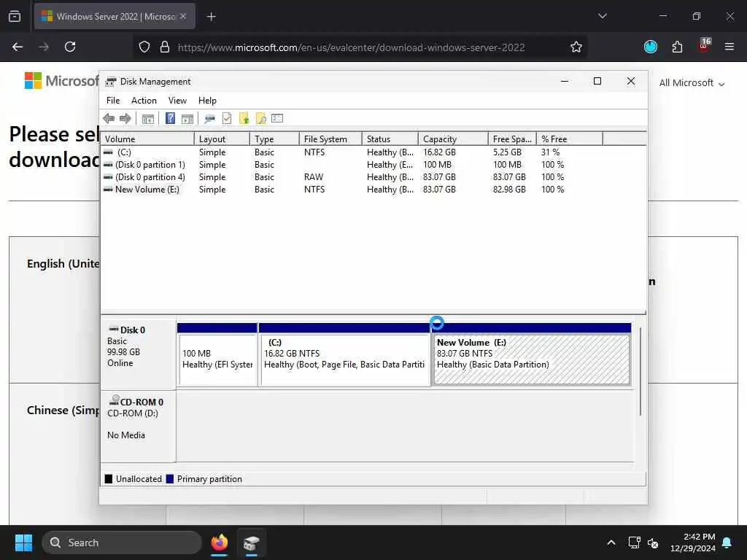
Task: Click Firefox forward navigation arrow
Action: tap(44, 47)
